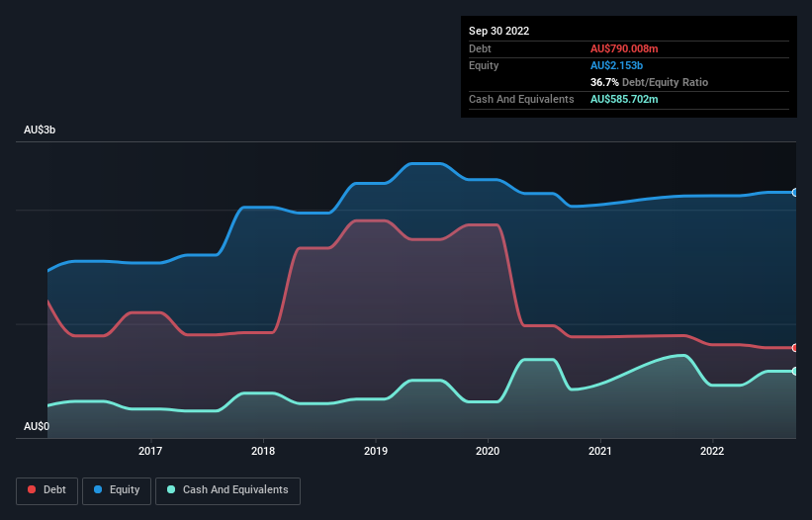Click the Debt row label in tooltip
Screen dimensions: 812x520
point(480,48)
